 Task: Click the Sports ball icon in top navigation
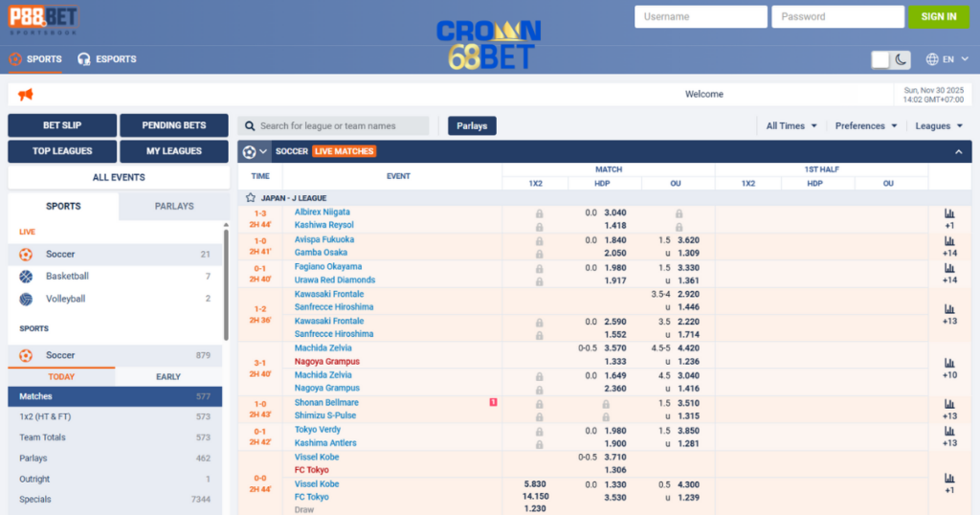[15, 59]
